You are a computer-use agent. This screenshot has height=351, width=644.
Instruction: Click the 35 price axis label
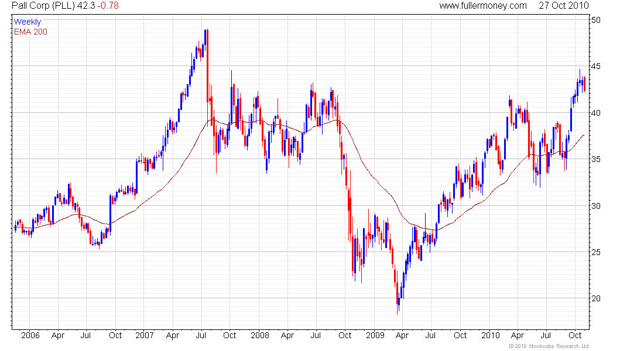point(595,159)
